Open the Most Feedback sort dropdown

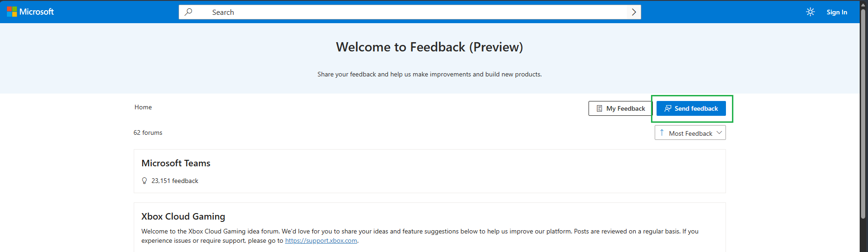coord(690,133)
